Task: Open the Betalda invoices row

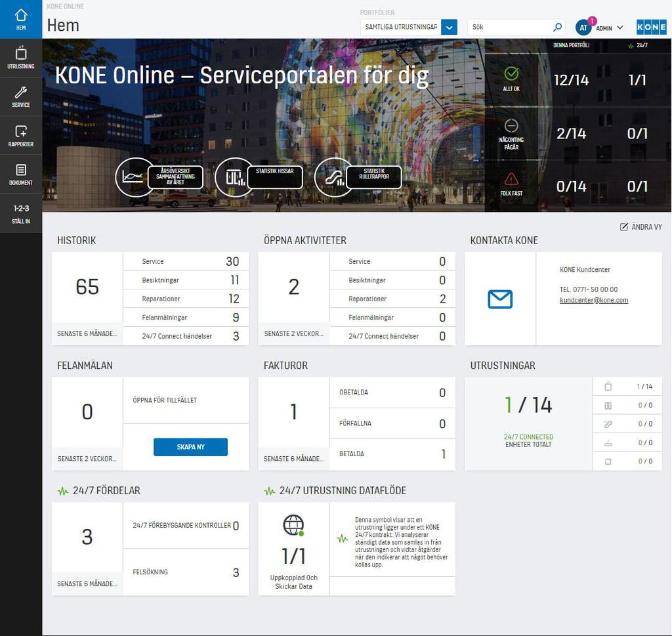Action: click(x=392, y=454)
